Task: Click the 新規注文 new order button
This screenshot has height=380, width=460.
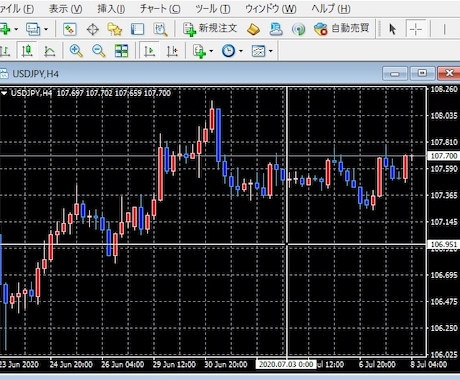Action: click(210, 29)
